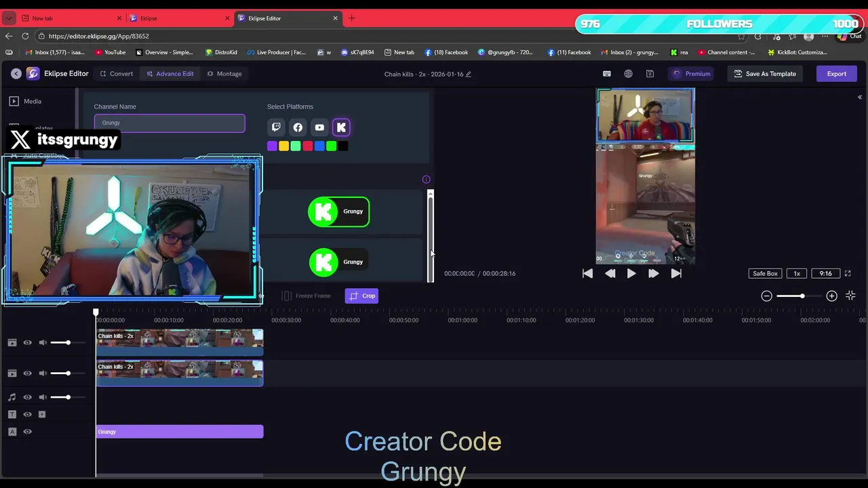This screenshot has width=868, height=488.
Task: Select the purple Grungy caption clip
Action: coord(180,432)
